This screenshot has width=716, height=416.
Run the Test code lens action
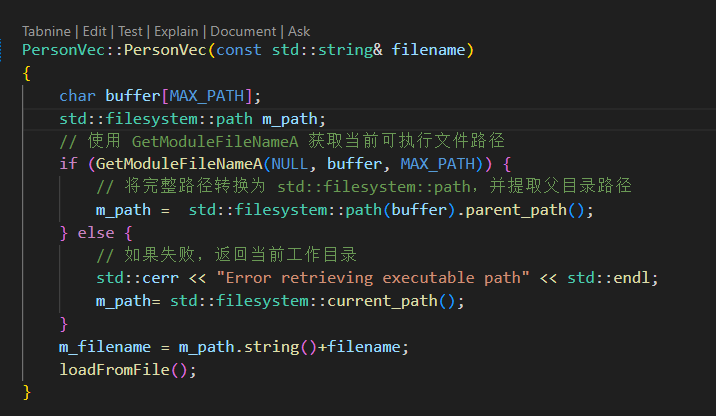[x=130, y=32]
